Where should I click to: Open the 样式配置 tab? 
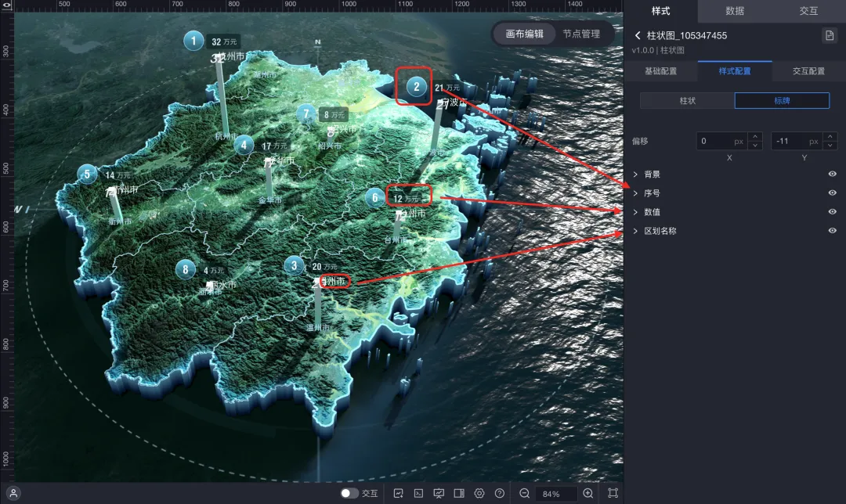(x=734, y=71)
